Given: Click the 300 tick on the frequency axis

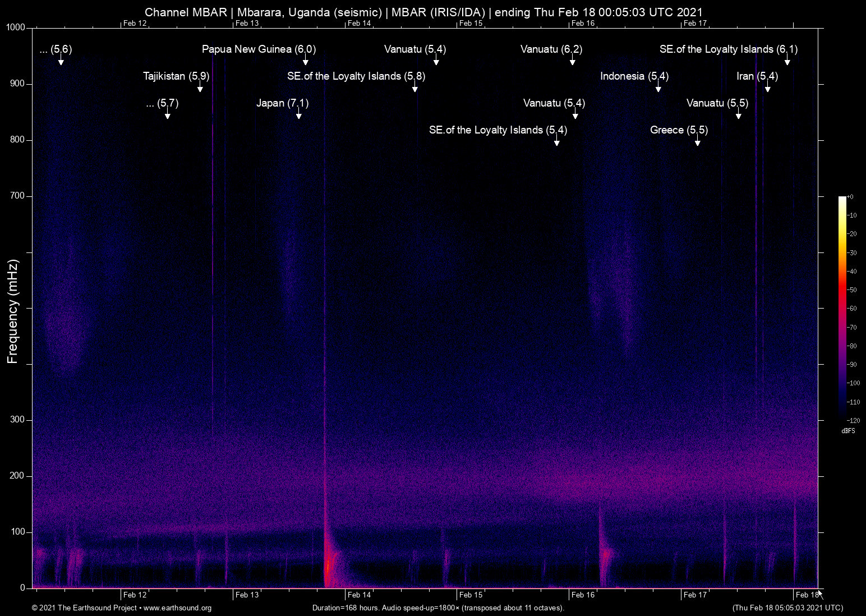Looking at the screenshot, I should pos(17,420).
